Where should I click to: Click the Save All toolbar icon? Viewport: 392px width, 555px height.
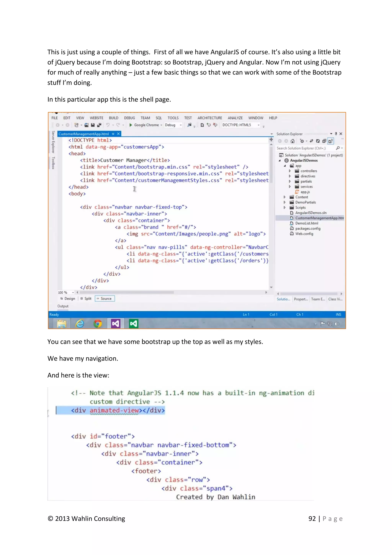pos(99,125)
